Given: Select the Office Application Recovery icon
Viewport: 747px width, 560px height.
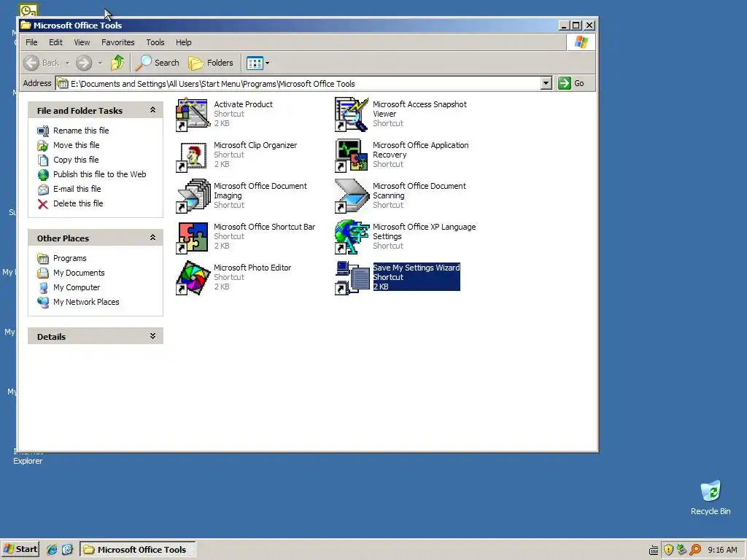Looking at the screenshot, I should tap(352, 155).
